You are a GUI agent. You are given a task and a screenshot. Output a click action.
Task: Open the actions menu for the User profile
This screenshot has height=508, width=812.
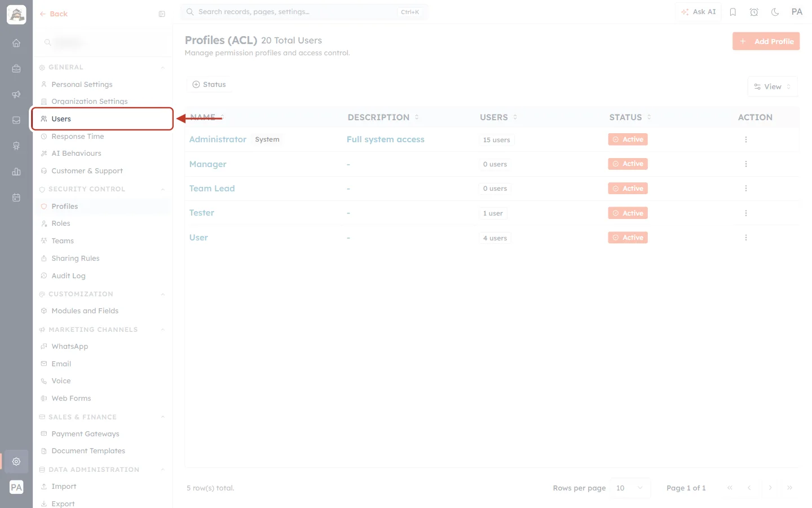(x=745, y=238)
